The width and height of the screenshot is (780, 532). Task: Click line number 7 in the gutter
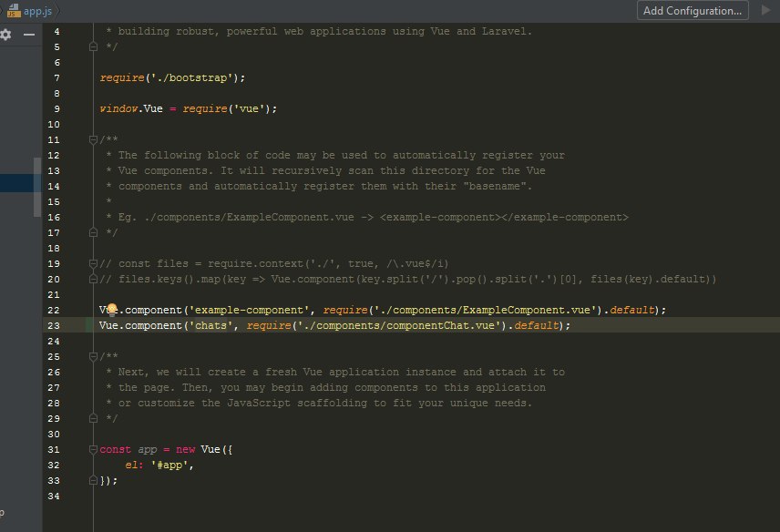pos(56,78)
